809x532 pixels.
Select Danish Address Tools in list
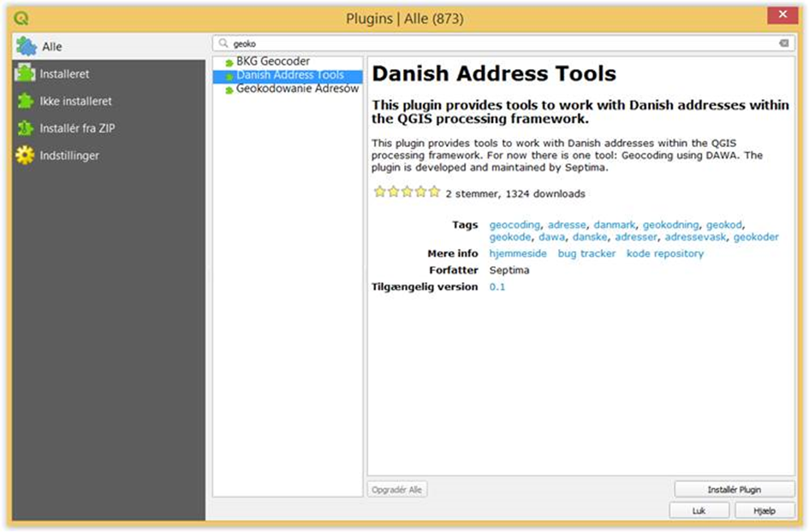click(x=288, y=75)
